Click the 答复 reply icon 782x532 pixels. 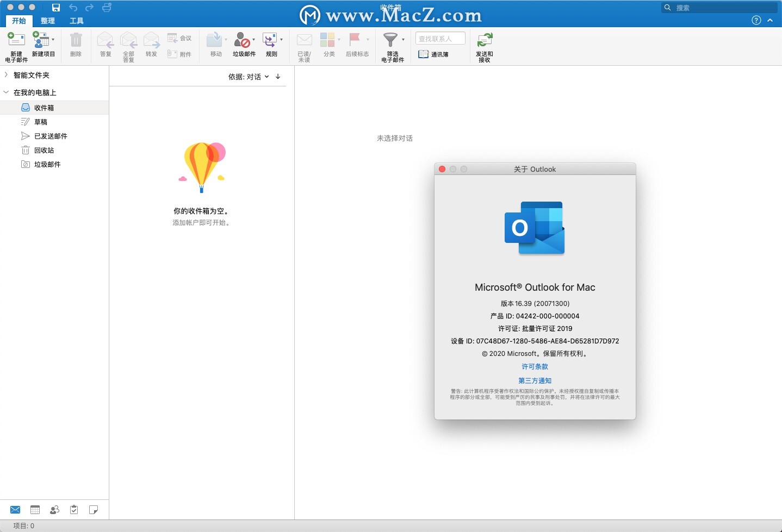coord(105,40)
